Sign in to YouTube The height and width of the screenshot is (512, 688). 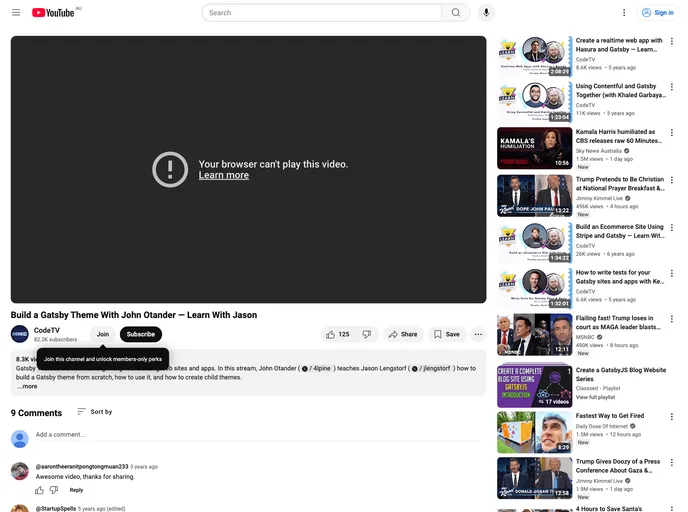(x=658, y=13)
